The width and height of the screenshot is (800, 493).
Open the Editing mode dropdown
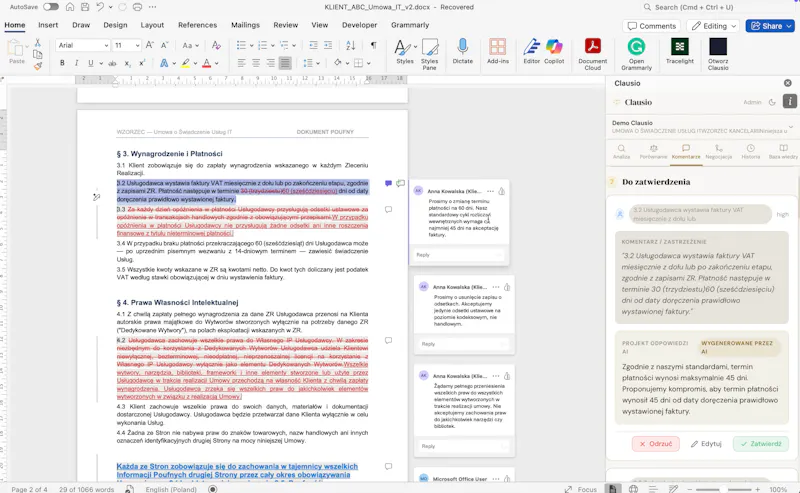click(714, 26)
